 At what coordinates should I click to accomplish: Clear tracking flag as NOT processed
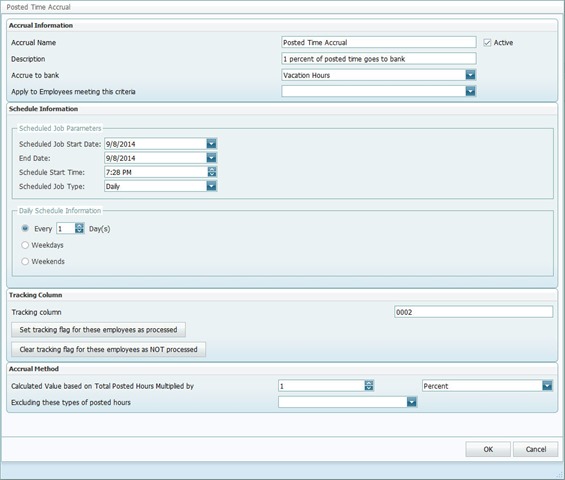pos(108,349)
